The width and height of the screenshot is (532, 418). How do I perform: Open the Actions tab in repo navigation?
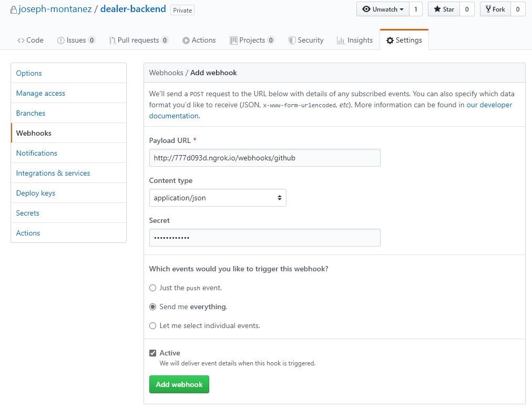(199, 40)
